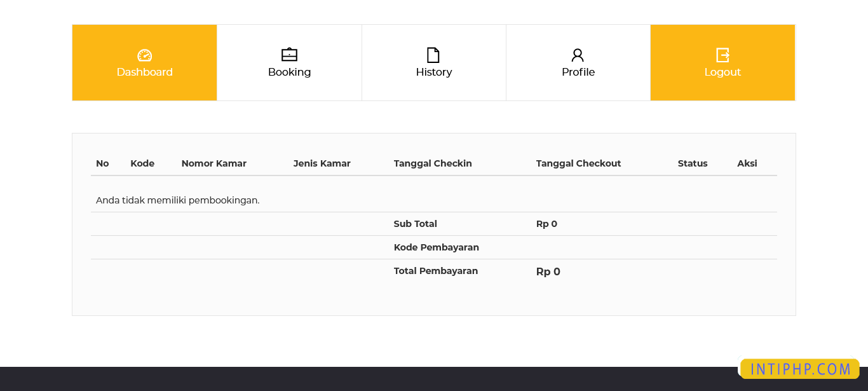The image size is (868, 391).
Task: Click the "No" column header
Action: coord(102,163)
